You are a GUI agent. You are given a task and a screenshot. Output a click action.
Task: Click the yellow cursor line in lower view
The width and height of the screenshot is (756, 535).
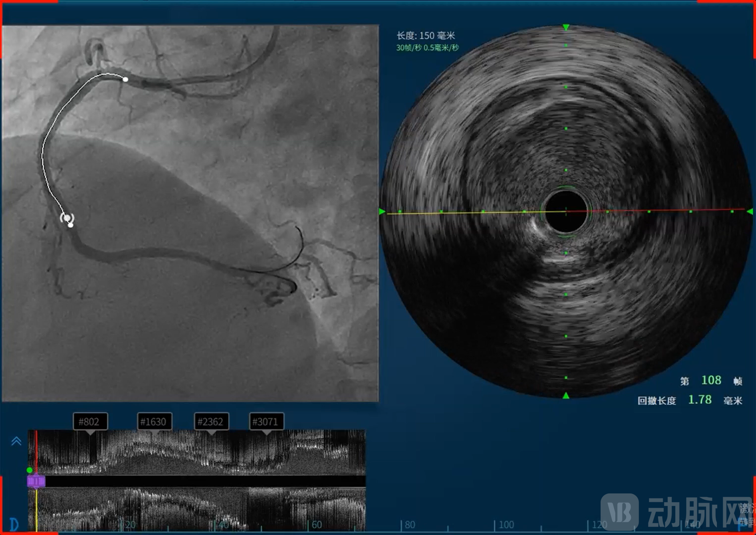37,510
